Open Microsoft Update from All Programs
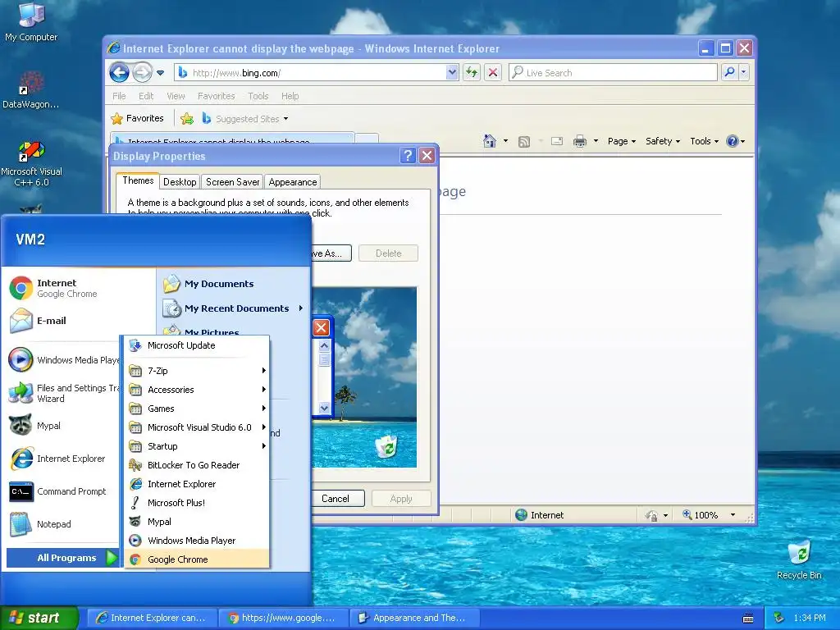The image size is (840, 630). tap(197, 345)
